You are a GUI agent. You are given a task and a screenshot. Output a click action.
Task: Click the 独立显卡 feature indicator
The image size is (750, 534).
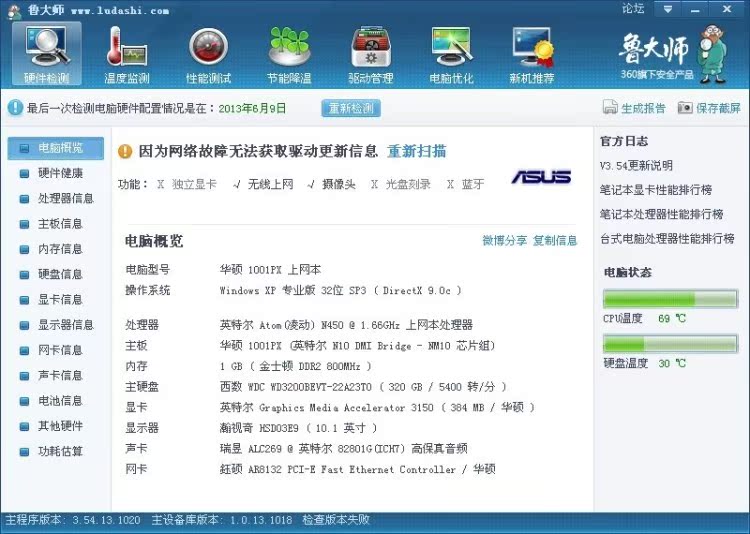pos(187,184)
